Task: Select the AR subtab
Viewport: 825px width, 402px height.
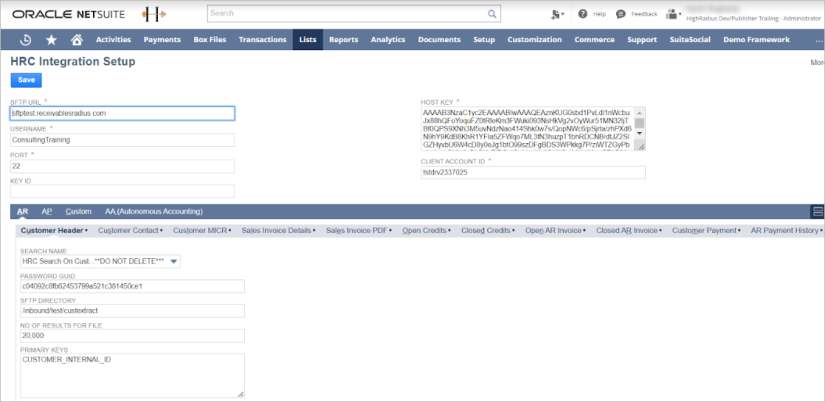Action: coord(23,212)
